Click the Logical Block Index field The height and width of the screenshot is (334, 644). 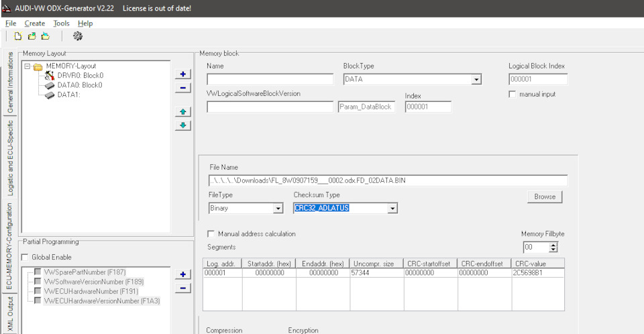(x=538, y=79)
